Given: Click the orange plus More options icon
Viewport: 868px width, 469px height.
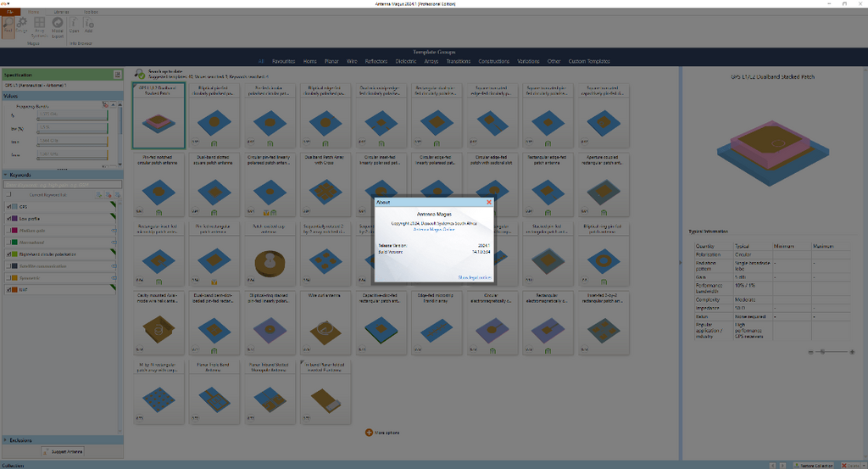Looking at the screenshot, I should (x=369, y=433).
